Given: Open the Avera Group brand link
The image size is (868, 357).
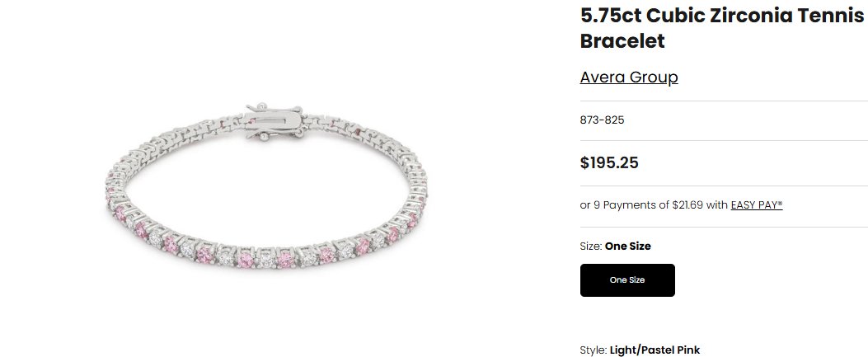Looking at the screenshot, I should (629, 77).
